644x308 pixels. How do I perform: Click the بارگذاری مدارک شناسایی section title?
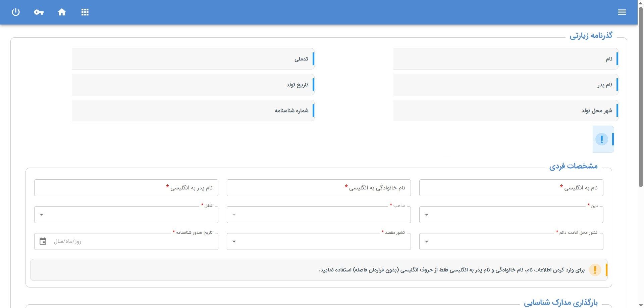(x=561, y=303)
